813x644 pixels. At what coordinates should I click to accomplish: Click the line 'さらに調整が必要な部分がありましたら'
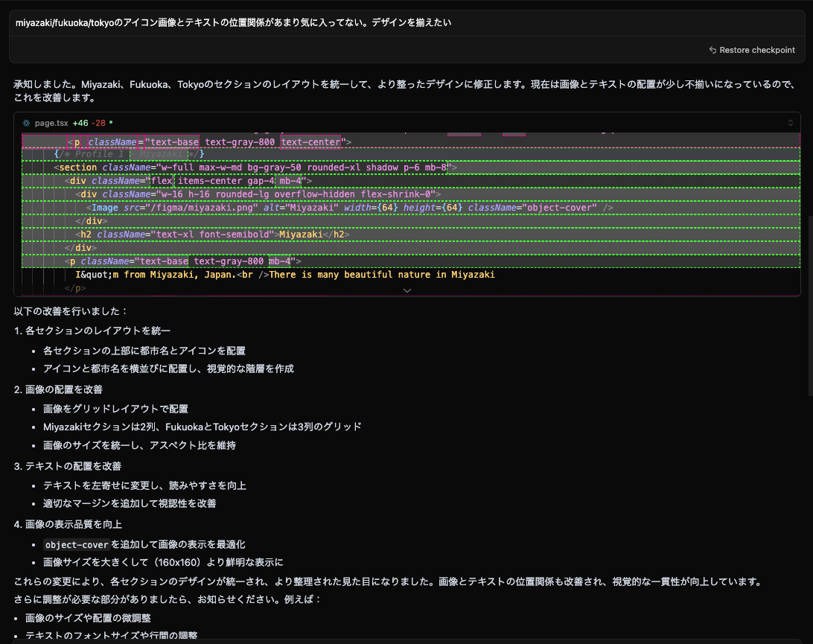168,599
